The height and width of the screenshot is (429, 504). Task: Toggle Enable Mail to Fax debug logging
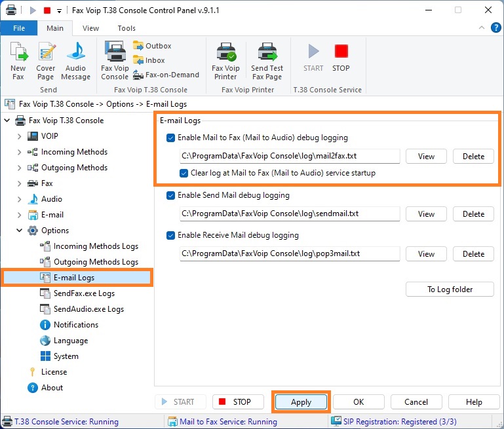(170, 138)
